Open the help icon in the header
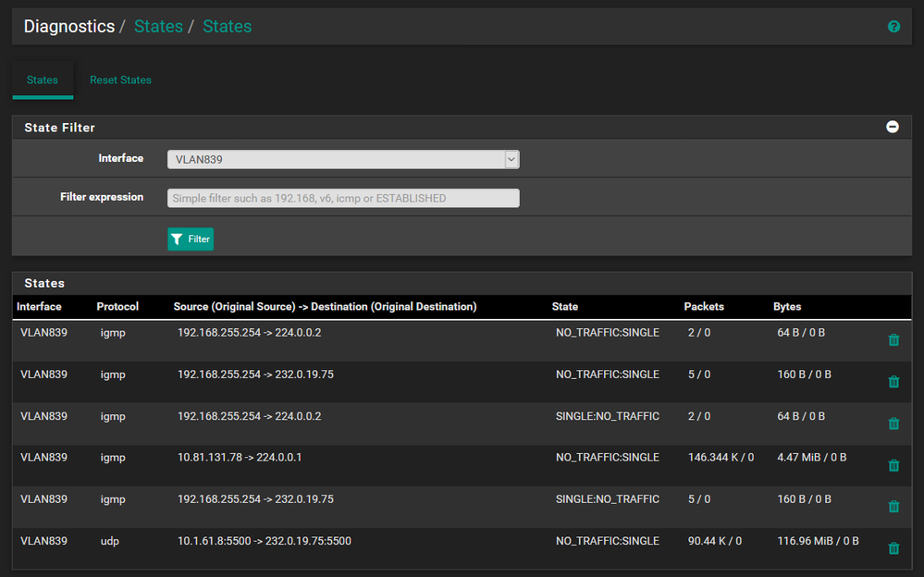The image size is (924, 577). 893,27
